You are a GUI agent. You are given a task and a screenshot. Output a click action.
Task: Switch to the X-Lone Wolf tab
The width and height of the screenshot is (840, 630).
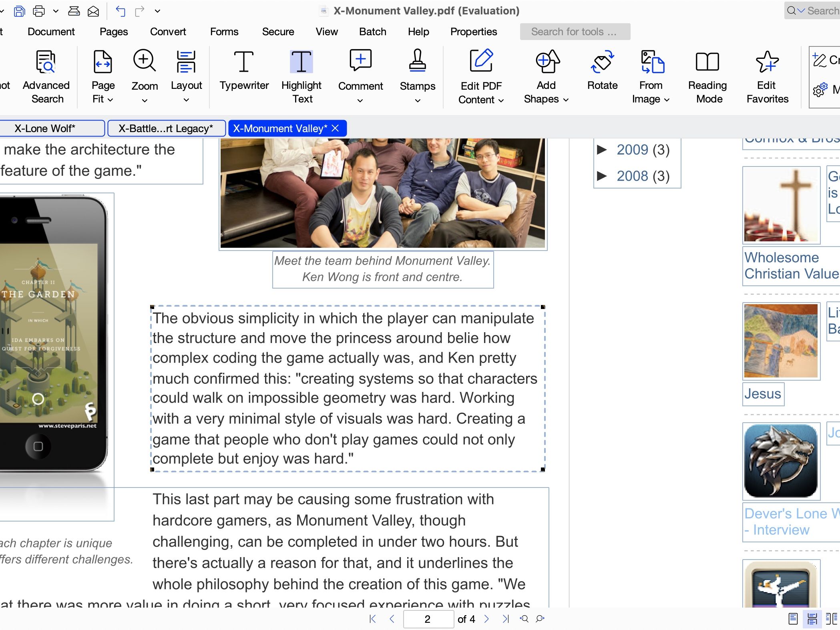[52, 128]
